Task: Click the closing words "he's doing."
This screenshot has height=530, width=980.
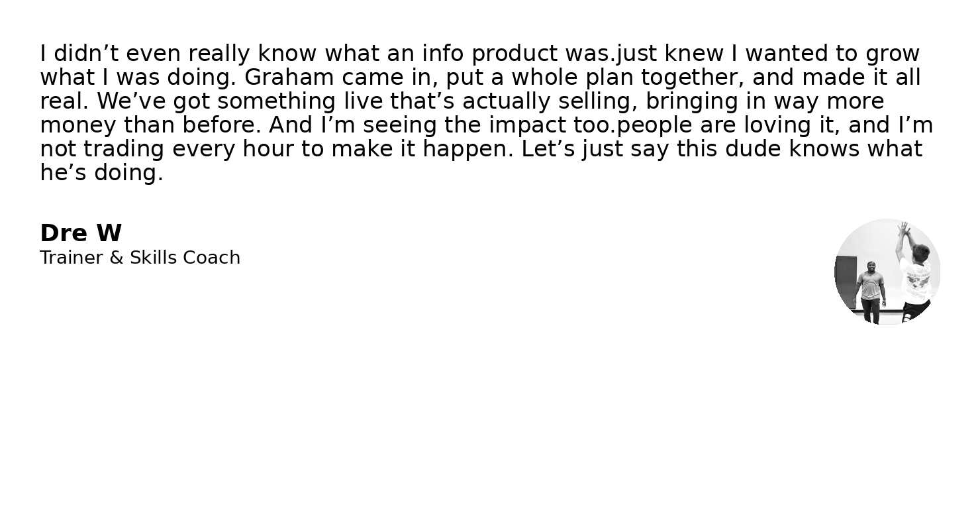Action: [101, 173]
